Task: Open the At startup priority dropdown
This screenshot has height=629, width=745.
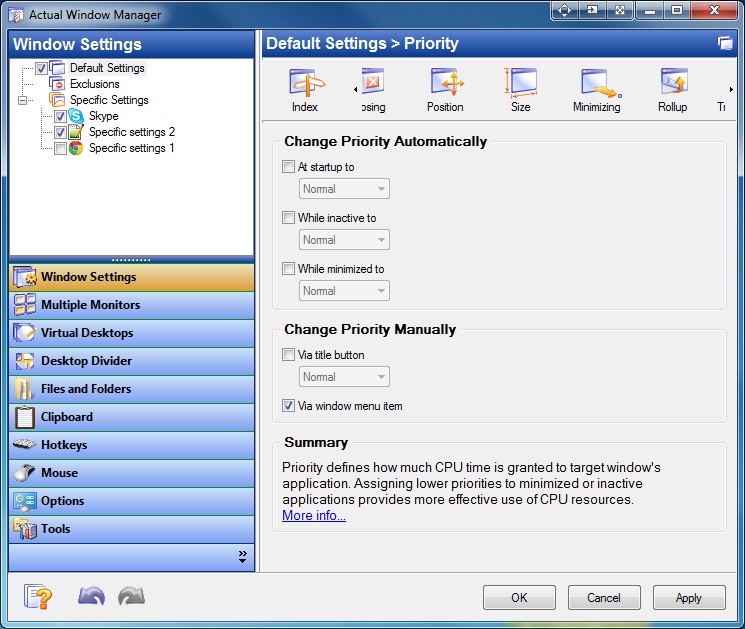Action: [x=344, y=189]
